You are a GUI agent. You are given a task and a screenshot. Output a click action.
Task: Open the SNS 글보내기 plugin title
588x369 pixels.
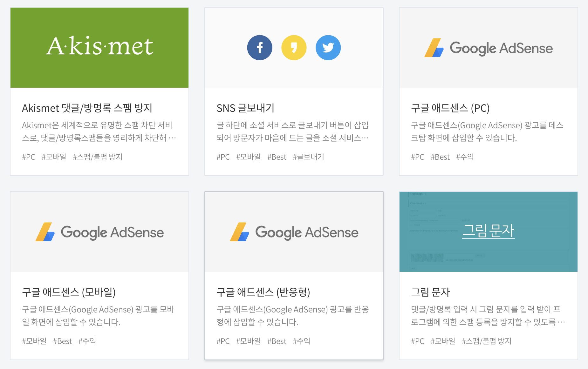(245, 108)
